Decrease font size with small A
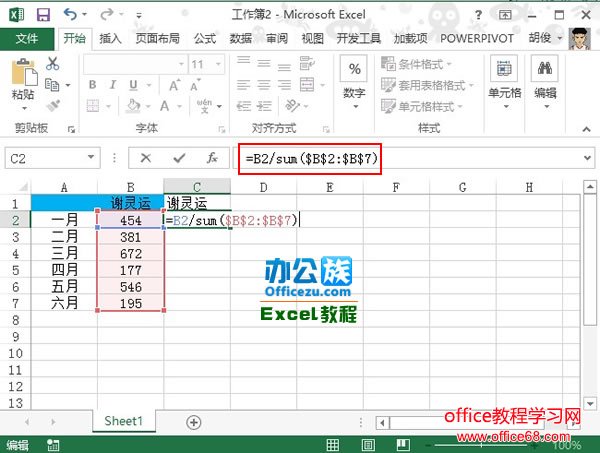This screenshot has width=600, height=453. click(x=195, y=85)
